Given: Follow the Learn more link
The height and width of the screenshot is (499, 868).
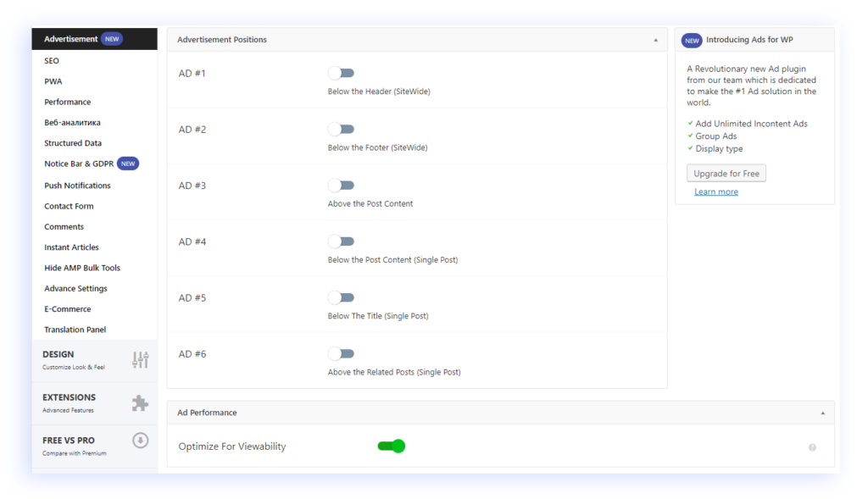Looking at the screenshot, I should (x=716, y=191).
